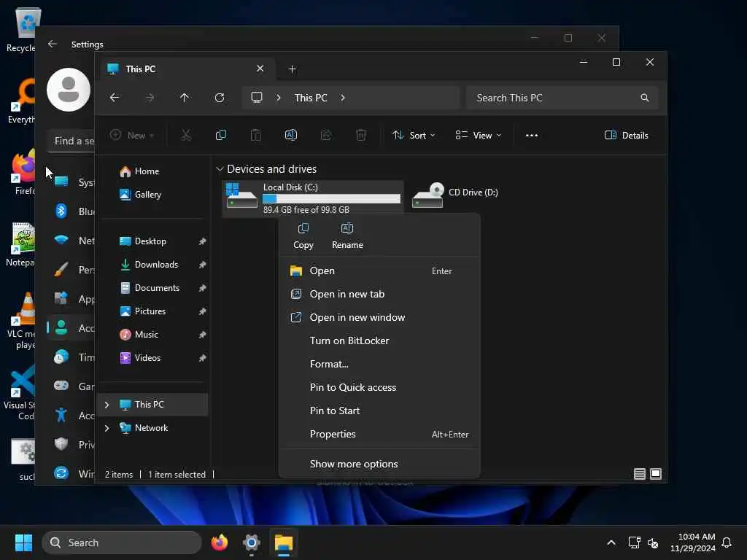747x560 pixels.
Task: Add a new tab with plus button
Action: [x=292, y=69]
